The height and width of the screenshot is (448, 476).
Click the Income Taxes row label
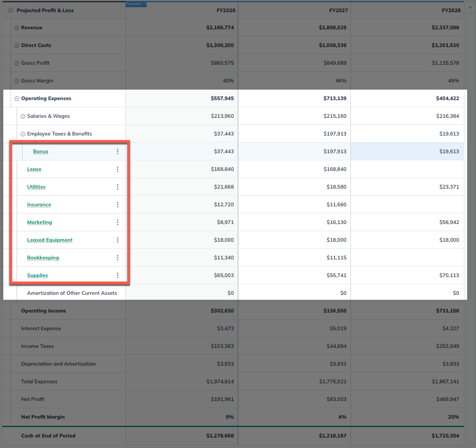37,346
